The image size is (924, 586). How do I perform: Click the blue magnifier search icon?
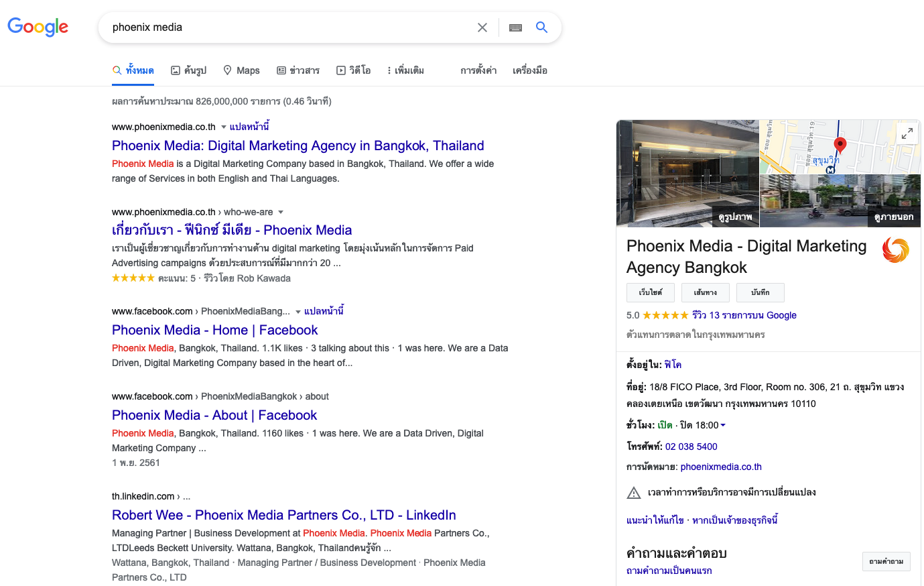[542, 27]
